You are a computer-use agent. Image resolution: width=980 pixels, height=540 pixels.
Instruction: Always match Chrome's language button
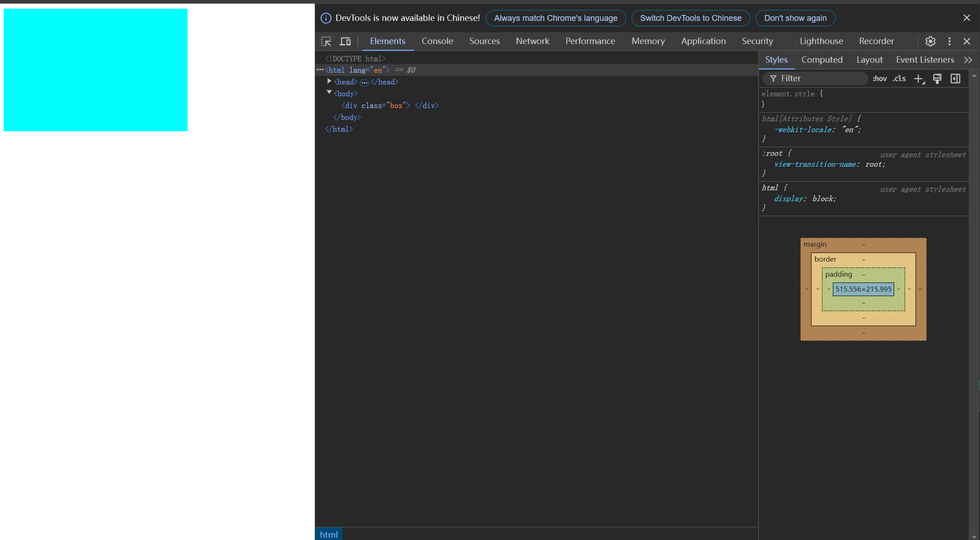tap(554, 18)
